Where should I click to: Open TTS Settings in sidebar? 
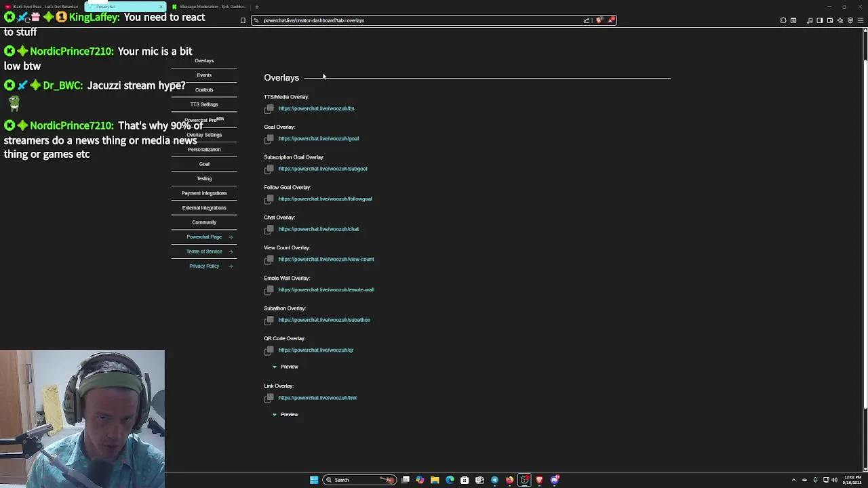(204, 104)
